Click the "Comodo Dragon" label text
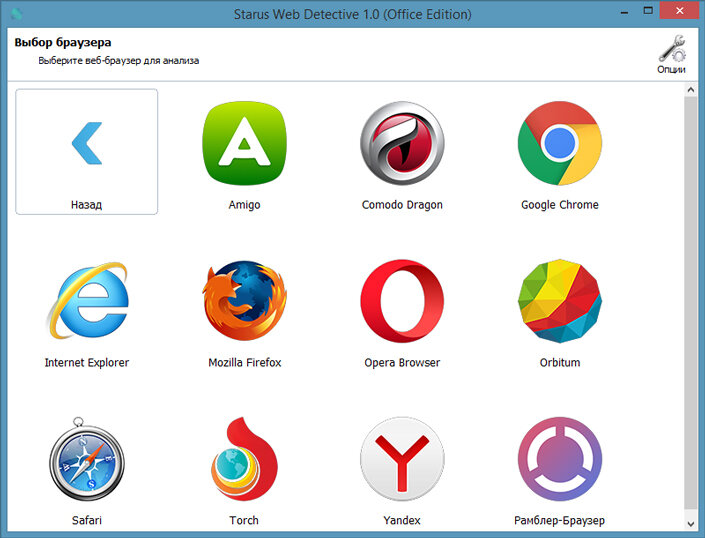 tap(402, 205)
